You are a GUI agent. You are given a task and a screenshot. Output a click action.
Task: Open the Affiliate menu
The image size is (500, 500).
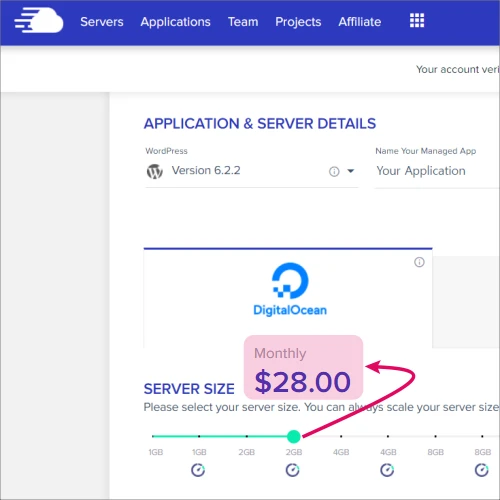click(360, 22)
